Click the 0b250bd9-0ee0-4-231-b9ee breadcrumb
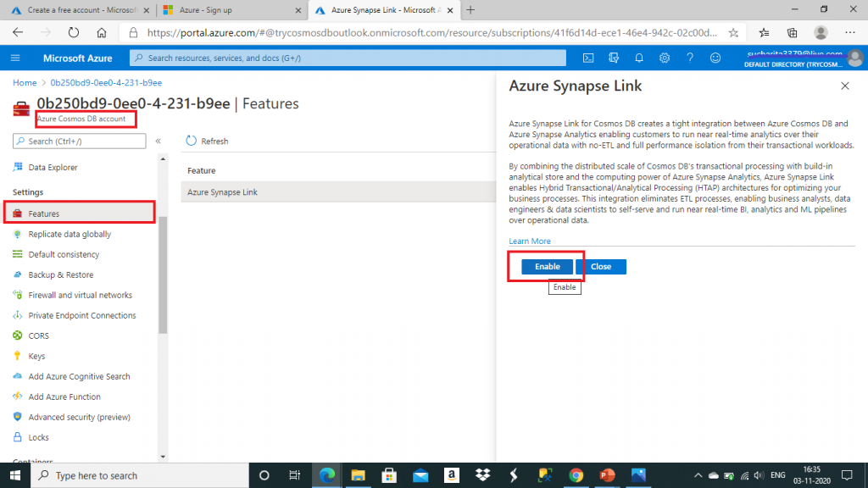Viewport: 868px width, 488px height. click(106, 82)
